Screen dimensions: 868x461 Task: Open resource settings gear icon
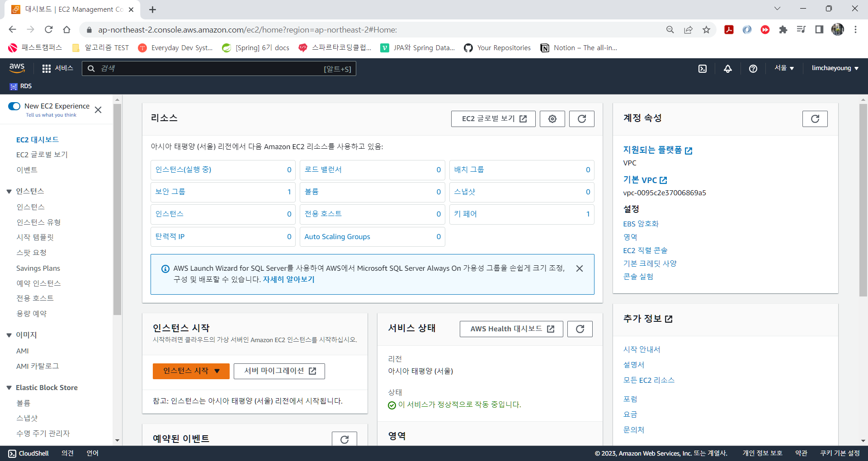click(x=552, y=119)
